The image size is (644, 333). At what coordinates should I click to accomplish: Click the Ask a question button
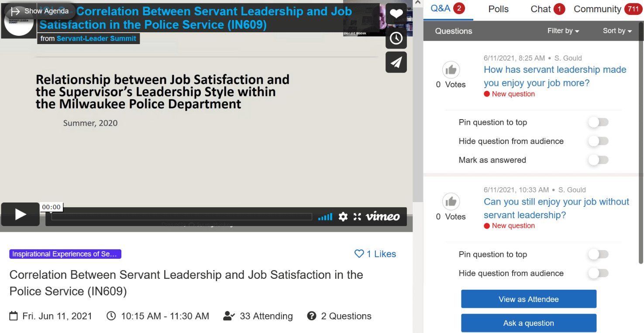(x=528, y=323)
